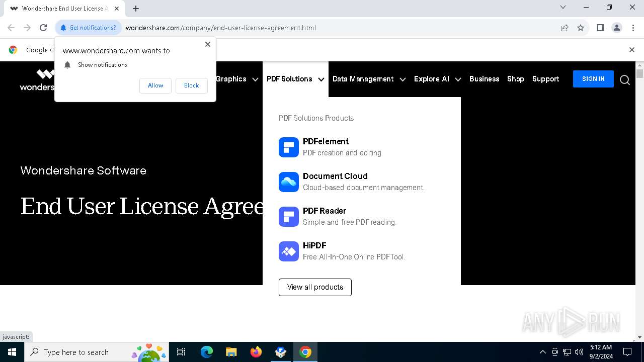644x362 pixels.
Task: Close the Wondershare End User License tab
Action: pos(117,8)
